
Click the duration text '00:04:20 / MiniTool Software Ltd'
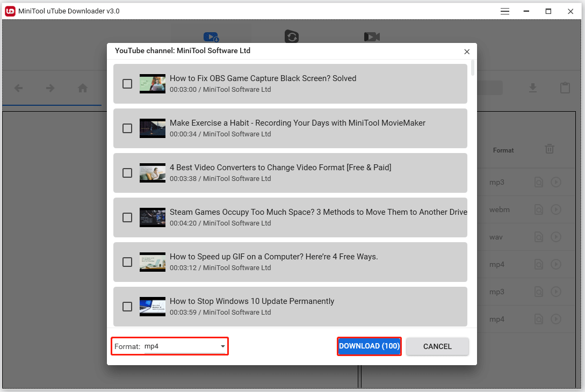(220, 223)
